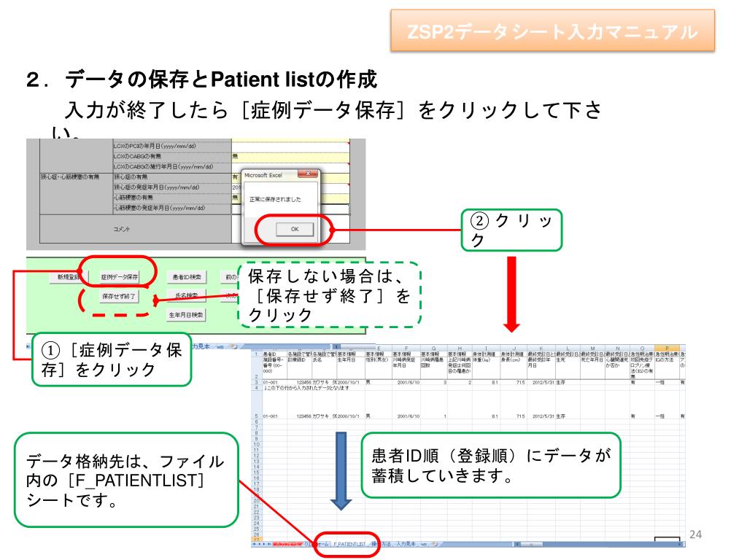Click the 生年月日検索 button
Screen dimensions: 747x560
click(186, 315)
